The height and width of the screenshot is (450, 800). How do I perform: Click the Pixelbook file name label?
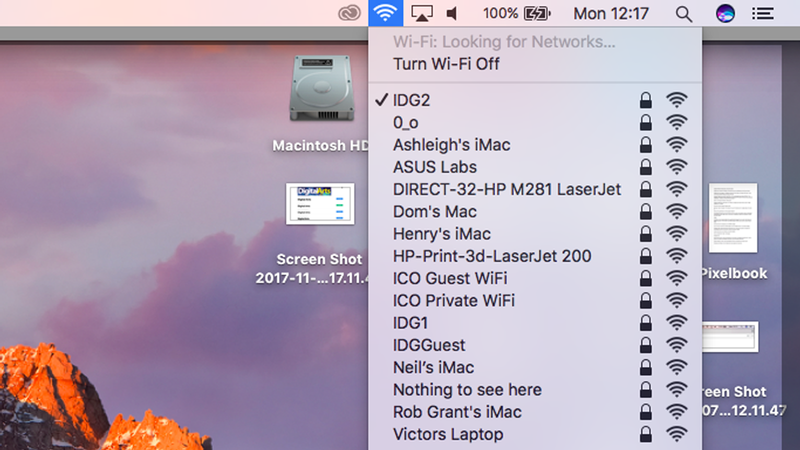[734, 273]
